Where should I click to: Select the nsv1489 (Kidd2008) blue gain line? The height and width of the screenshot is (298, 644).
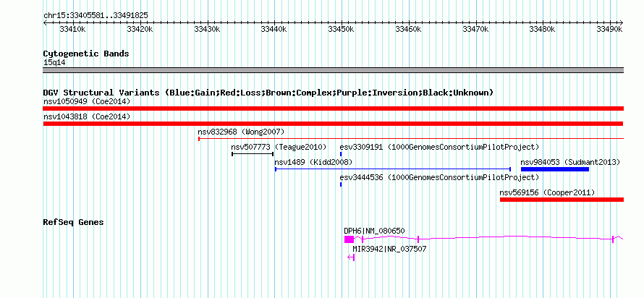click(x=393, y=169)
